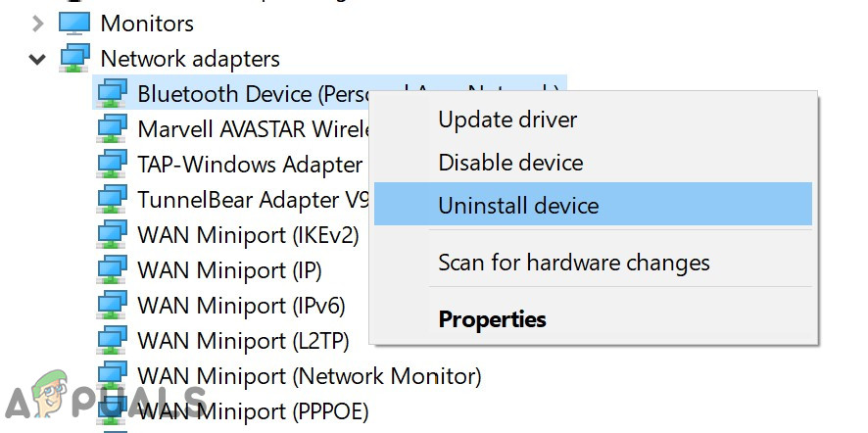Click the WAN Miniport (IKEv2) icon
The width and height of the screenshot is (868, 433).
[x=112, y=235]
